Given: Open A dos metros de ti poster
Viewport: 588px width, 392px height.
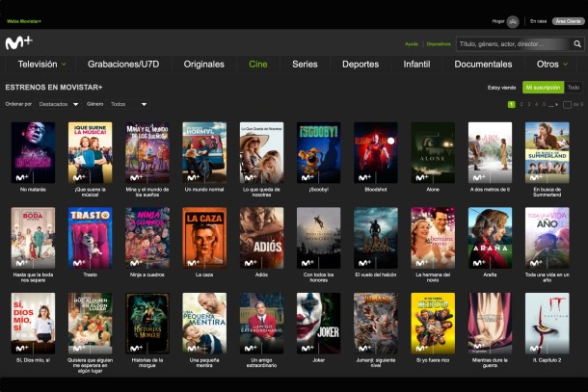Looking at the screenshot, I should pos(490,152).
